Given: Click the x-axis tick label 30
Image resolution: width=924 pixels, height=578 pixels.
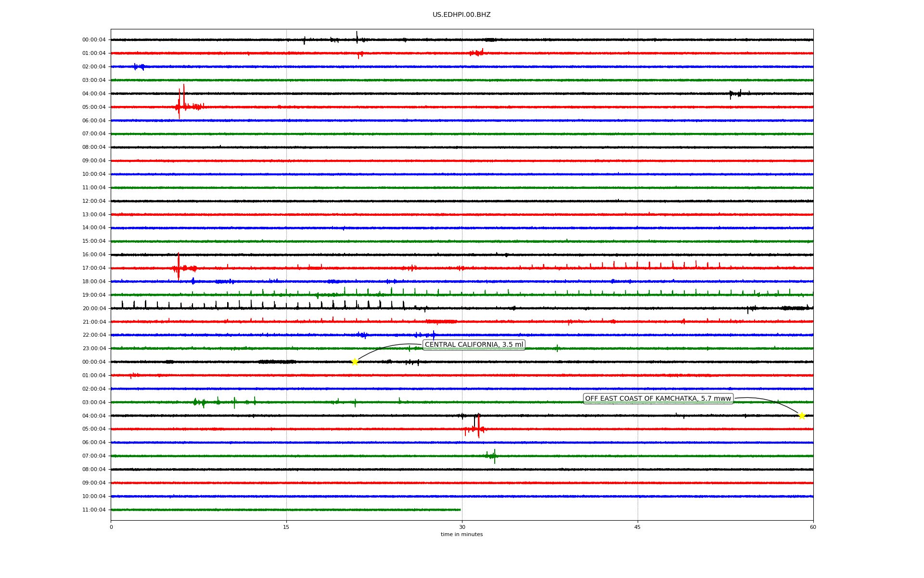Looking at the screenshot, I should [x=462, y=527].
